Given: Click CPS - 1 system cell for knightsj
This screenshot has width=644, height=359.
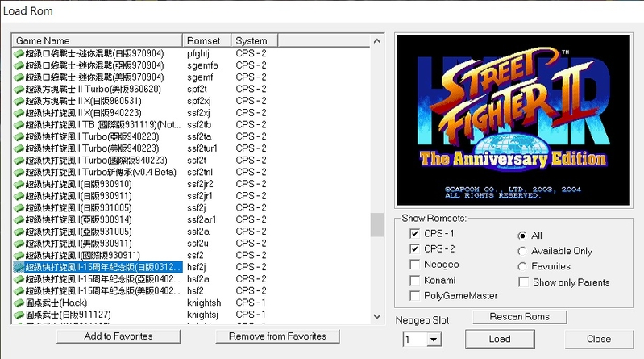Looking at the screenshot, I should (251, 315).
